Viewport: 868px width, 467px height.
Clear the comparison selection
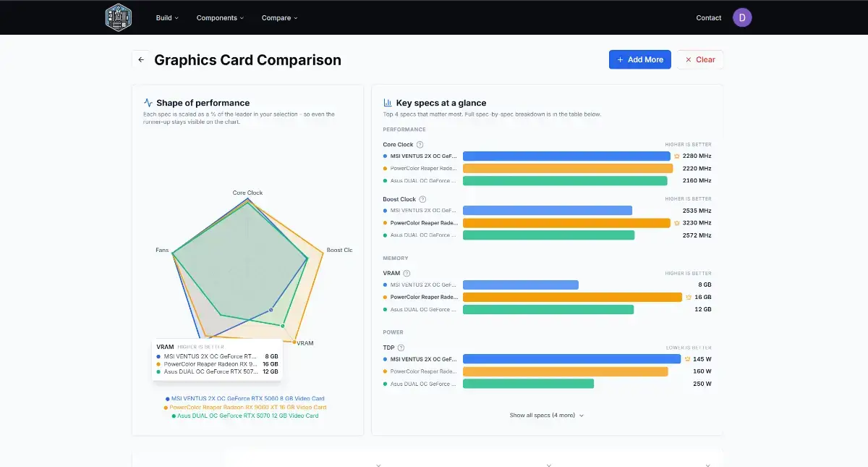pyautogui.click(x=700, y=59)
